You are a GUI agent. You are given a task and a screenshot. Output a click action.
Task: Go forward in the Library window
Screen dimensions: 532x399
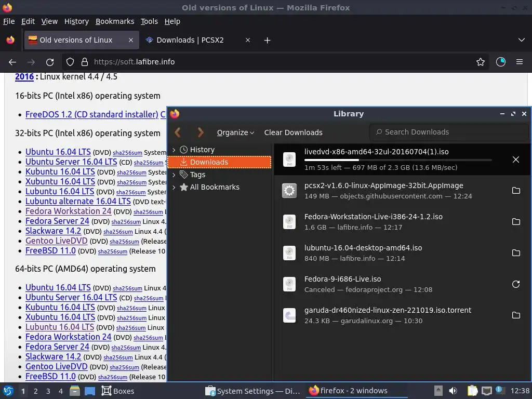pos(201,132)
